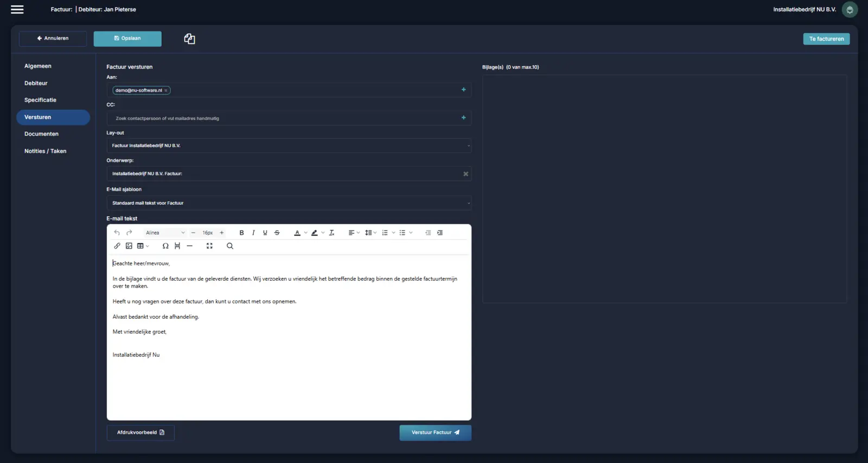Insert an image in the e-mail
The height and width of the screenshot is (463, 868).
coord(129,246)
